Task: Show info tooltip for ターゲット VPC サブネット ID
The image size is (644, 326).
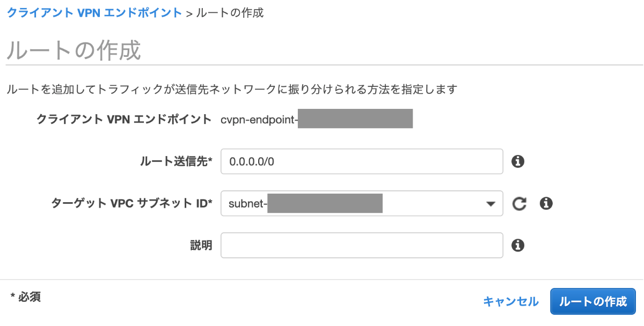Action: (546, 203)
